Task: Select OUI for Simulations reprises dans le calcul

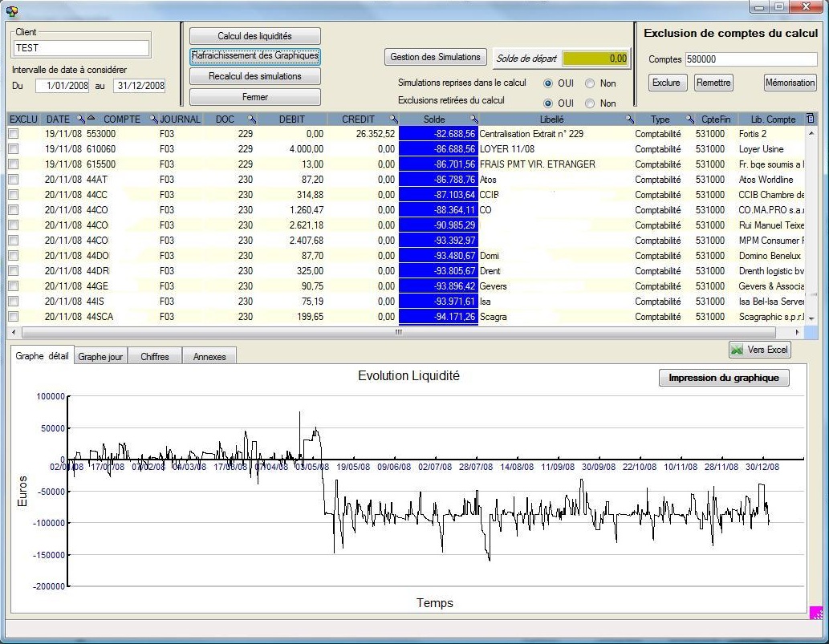Action: coord(548,83)
